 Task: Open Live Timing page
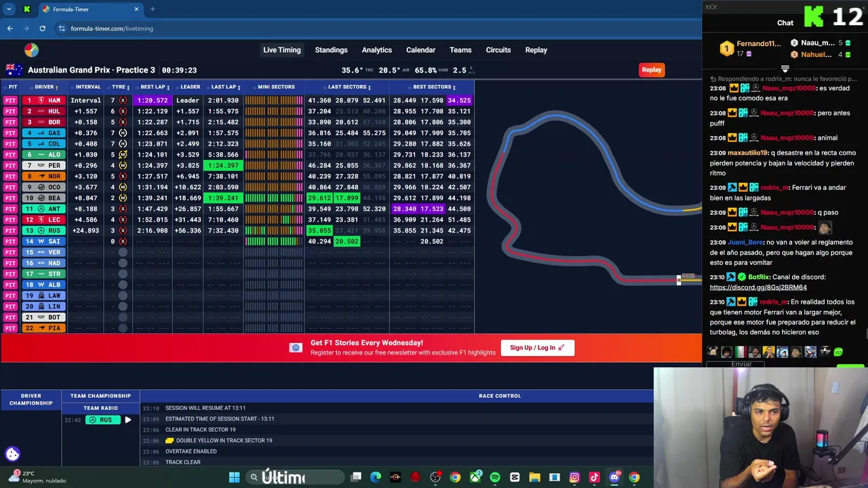tap(282, 50)
